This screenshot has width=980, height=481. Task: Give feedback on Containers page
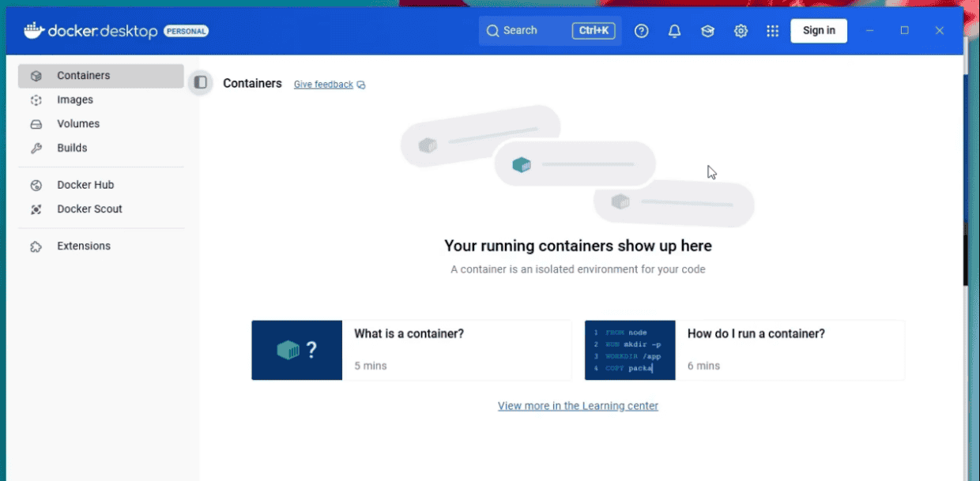coord(323,84)
